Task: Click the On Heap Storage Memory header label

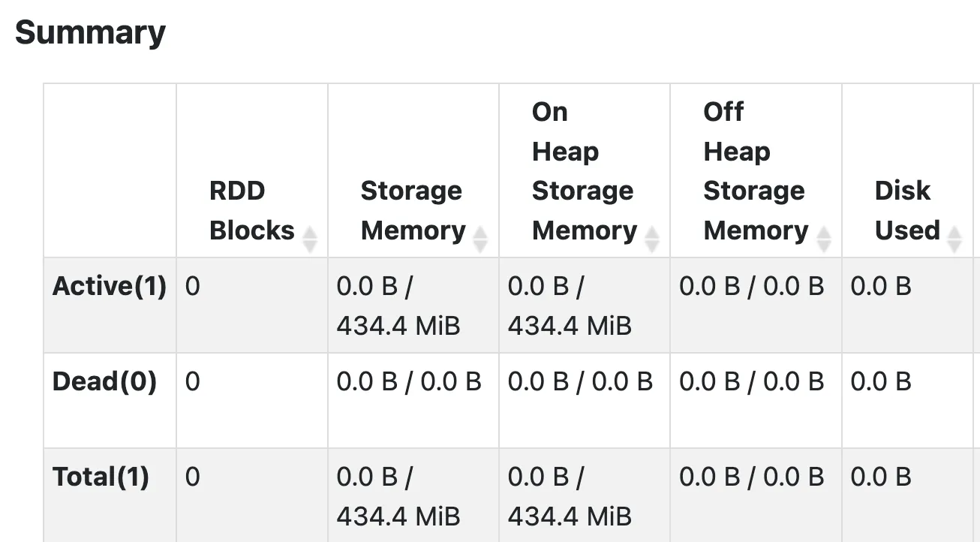Action: click(x=582, y=171)
